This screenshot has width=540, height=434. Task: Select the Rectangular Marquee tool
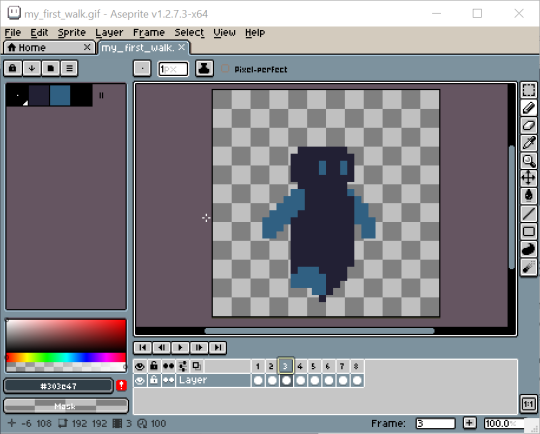[529, 90]
